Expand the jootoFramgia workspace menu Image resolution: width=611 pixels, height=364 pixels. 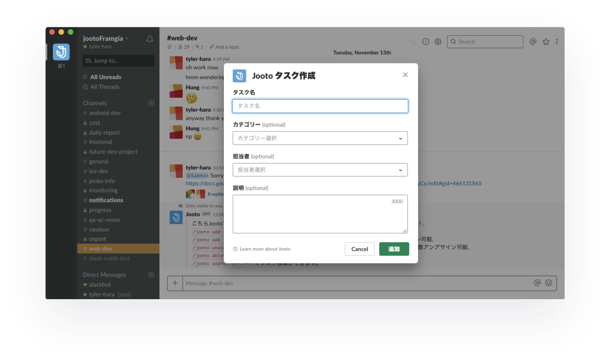point(106,38)
